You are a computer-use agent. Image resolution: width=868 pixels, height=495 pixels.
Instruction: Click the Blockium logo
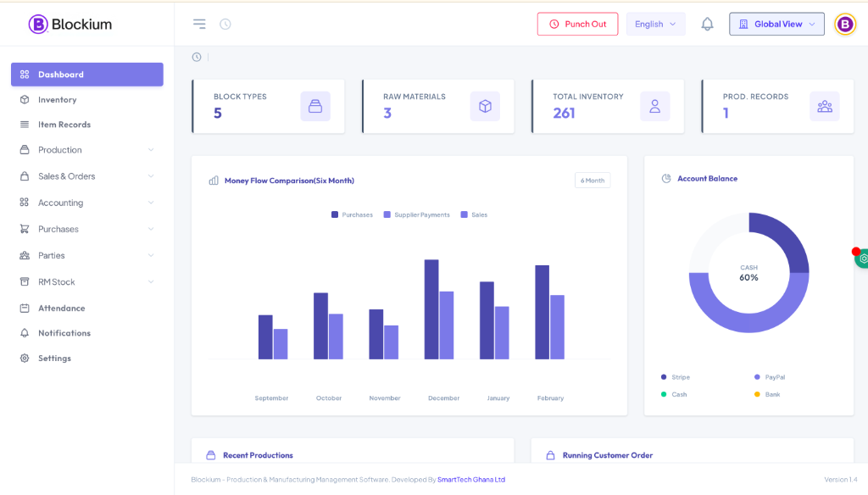tap(70, 24)
